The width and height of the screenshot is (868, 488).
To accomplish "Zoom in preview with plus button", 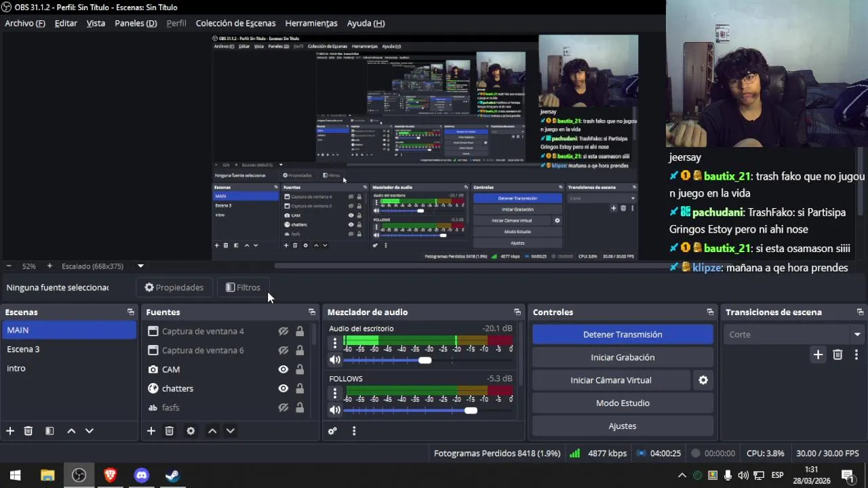I will coord(49,266).
